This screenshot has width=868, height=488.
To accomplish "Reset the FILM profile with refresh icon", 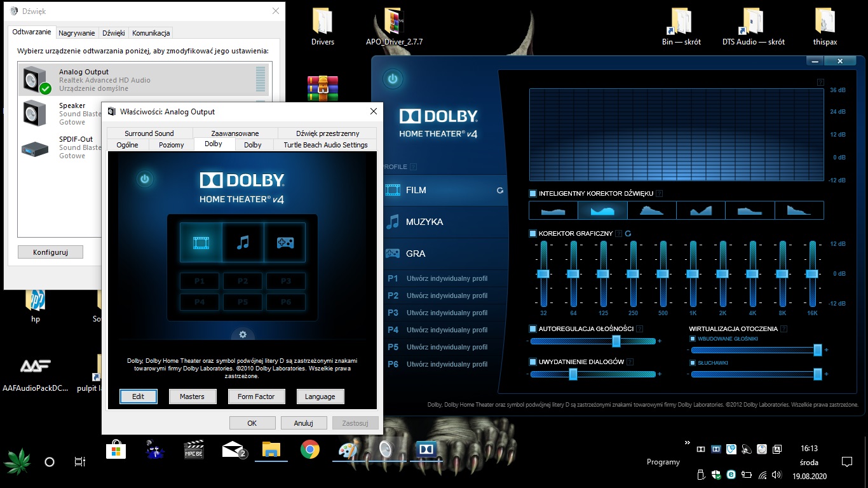I will point(500,191).
